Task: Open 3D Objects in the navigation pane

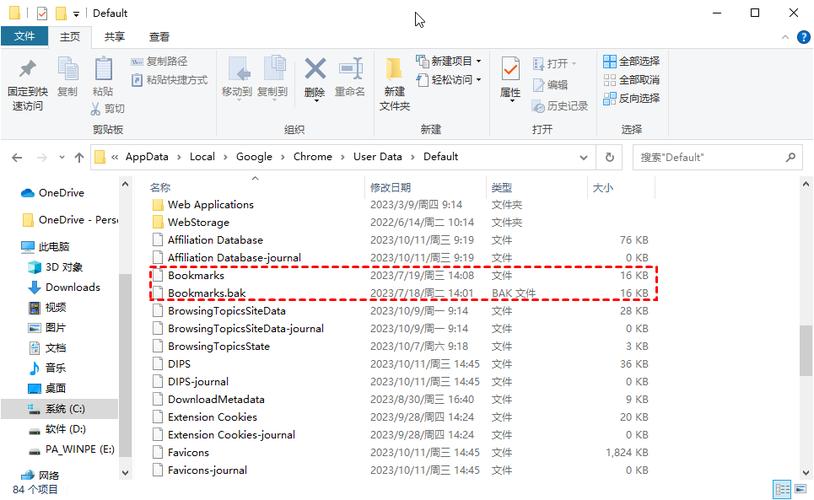Action: click(x=56, y=267)
